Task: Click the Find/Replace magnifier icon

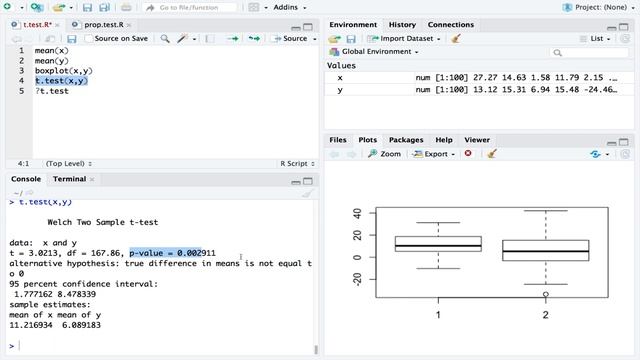Action: coord(165,39)
